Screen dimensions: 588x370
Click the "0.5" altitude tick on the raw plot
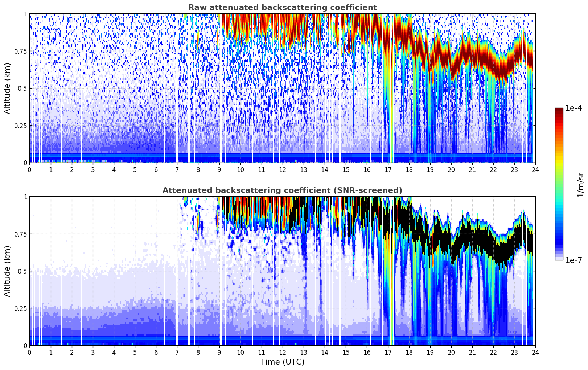click(22, 89)
